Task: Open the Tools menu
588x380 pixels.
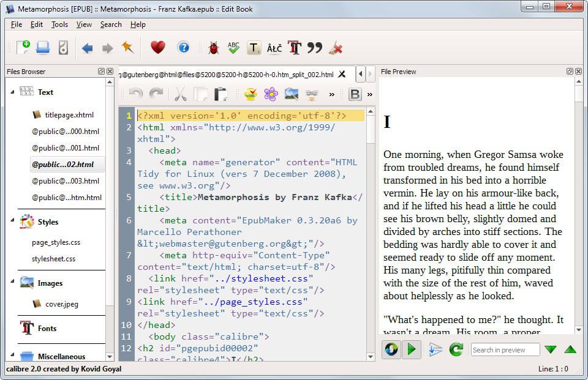Action: (59, 24)
